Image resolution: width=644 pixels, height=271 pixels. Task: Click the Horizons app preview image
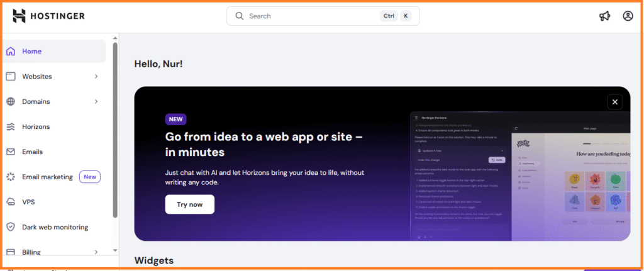click(519, 176)
